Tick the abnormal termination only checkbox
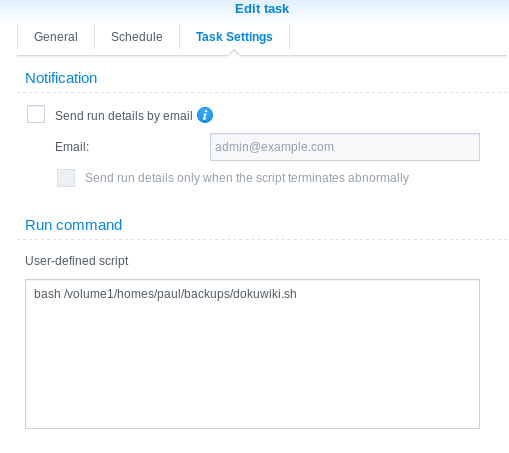Image resolution: width=509 pixels, height=453 pixels. (x=66, y=178)
